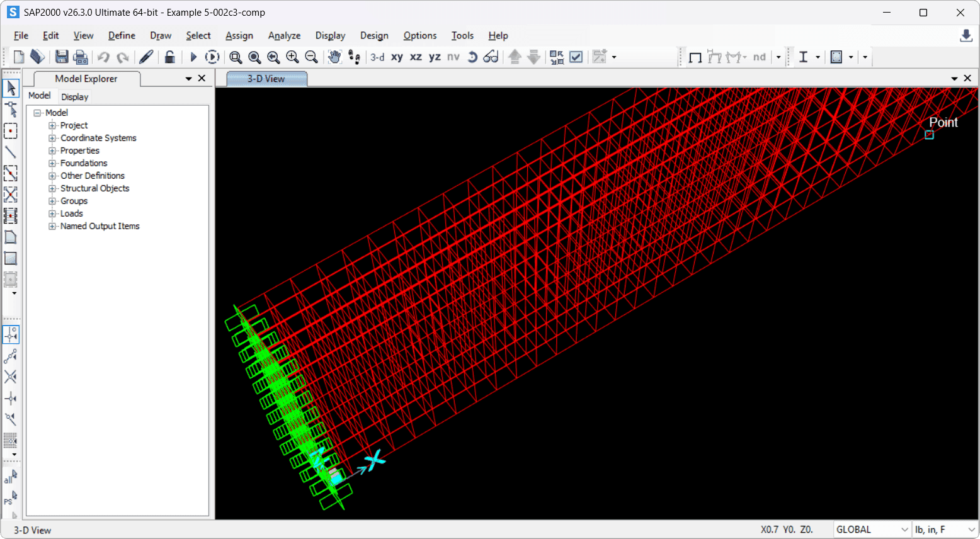
Task: Click the Zoom Out icon
Action: (311, 57)
